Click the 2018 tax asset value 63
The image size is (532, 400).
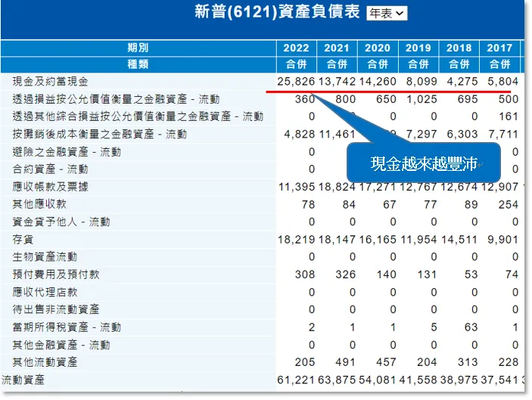[471, 327]
